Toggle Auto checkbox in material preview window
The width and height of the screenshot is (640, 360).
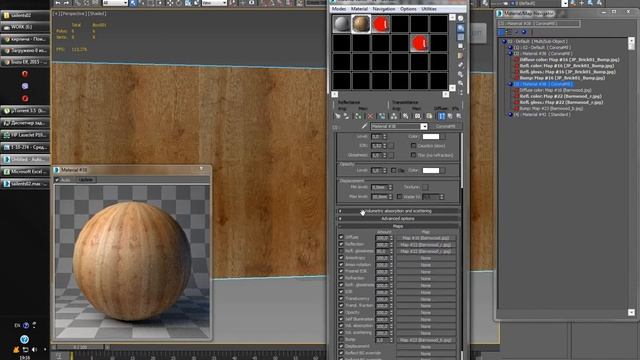(x=57, y=180)
